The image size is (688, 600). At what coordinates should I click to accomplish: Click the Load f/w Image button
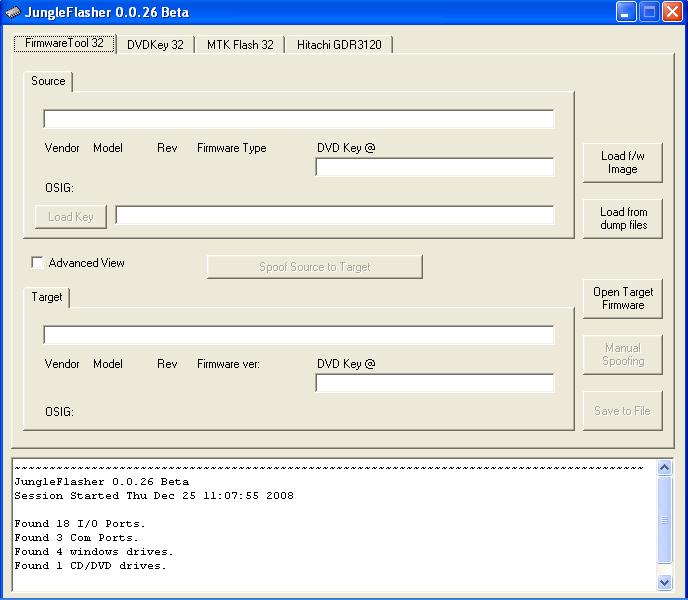(x=622, y=162)
